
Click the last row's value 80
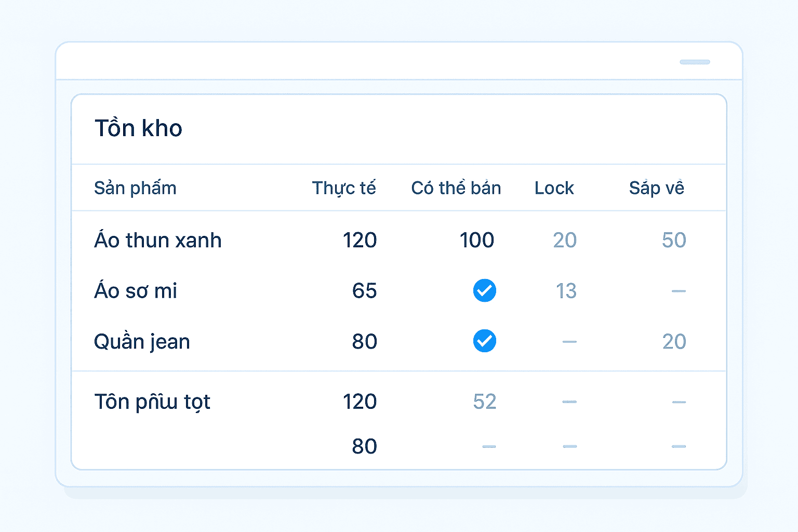click(364, 446)
